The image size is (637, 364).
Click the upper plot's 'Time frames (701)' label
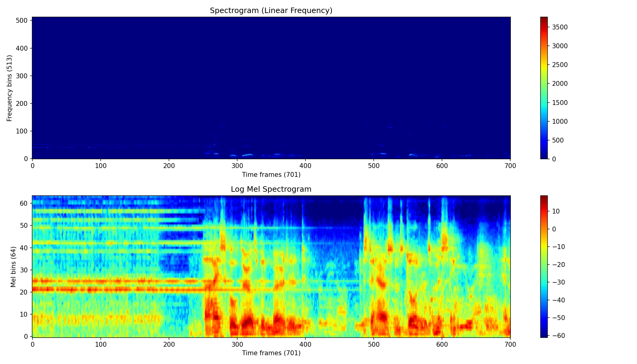[271, 175]
